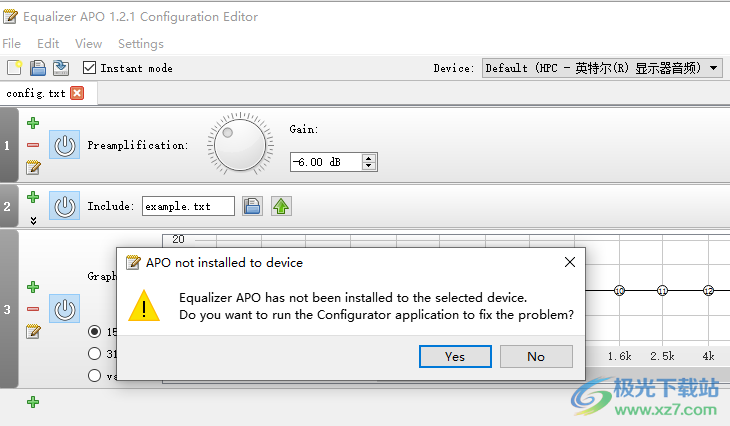Open the Settings menu
The image size is (730, 426).
(x=141, y=44)
